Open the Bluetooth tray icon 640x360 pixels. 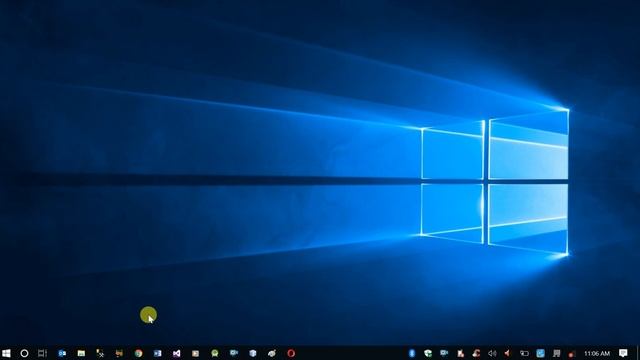click(x=412, y=353)
